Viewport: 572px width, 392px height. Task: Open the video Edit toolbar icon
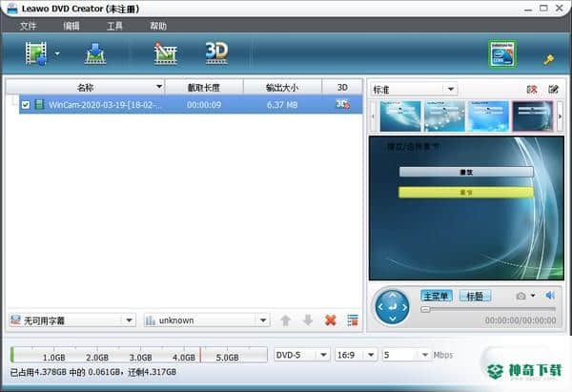(165, 53)
